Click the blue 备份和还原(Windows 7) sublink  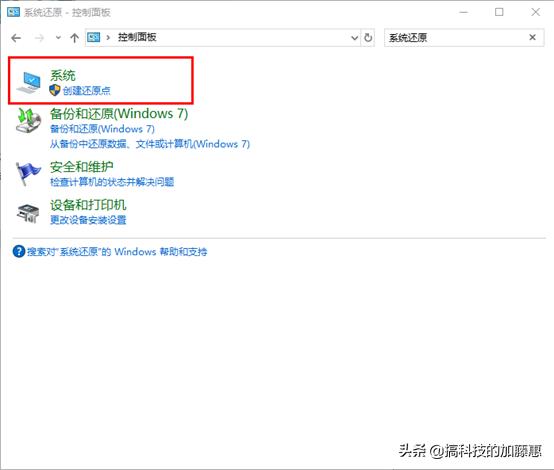(102, 129)
